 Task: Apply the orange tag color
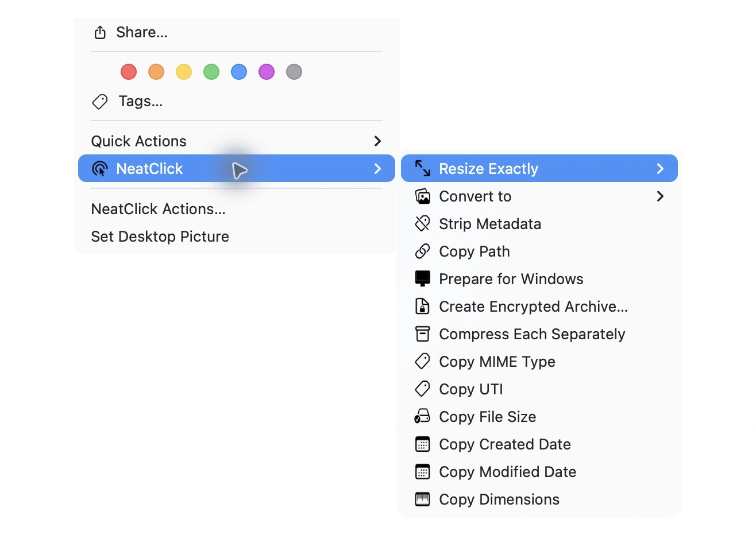point(156,72)
